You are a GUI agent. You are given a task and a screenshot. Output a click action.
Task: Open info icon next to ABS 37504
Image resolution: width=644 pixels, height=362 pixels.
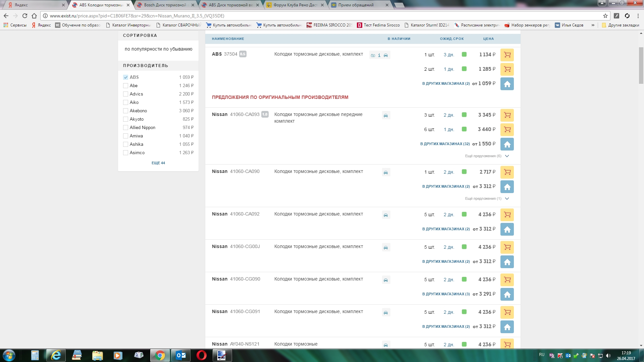click(x=379, y=55)
